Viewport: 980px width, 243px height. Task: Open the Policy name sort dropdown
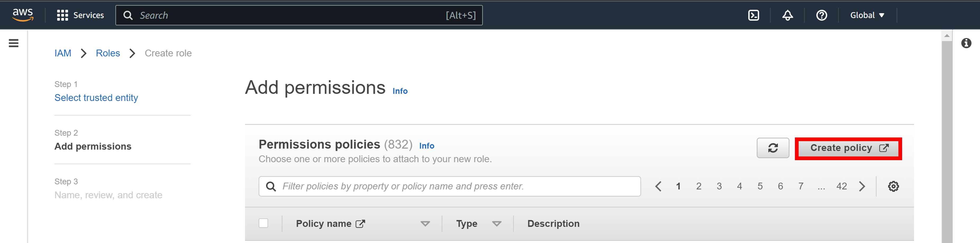(425, 223)
